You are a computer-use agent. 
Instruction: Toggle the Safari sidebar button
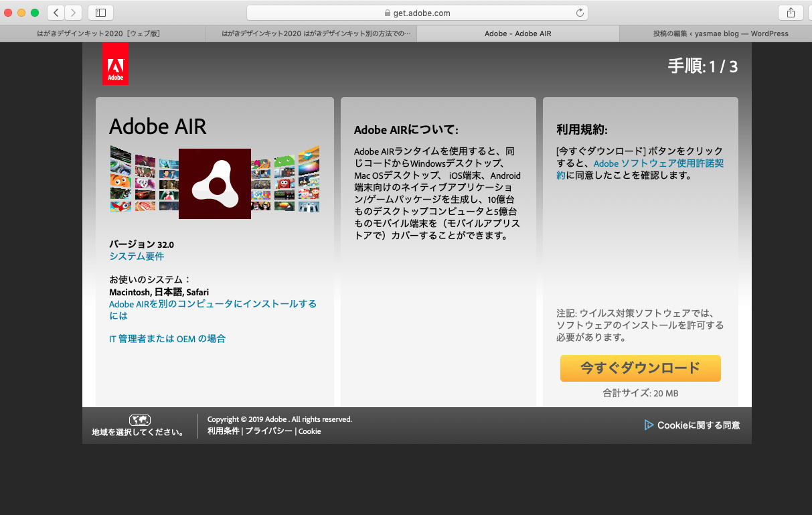pos(100,12)
